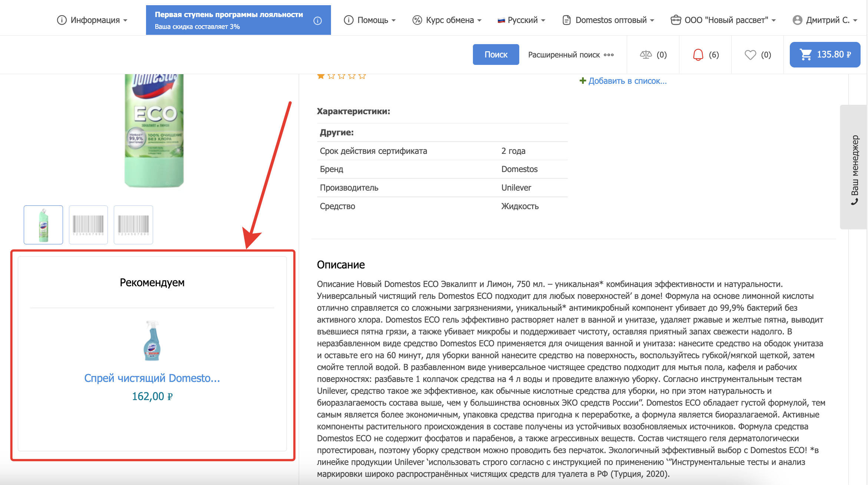Open recommended Спрей чистящий Domestos link

[x=152, y=378]
